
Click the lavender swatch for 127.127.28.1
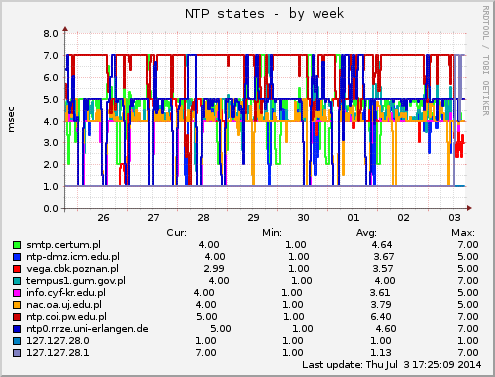pos(17,353)
